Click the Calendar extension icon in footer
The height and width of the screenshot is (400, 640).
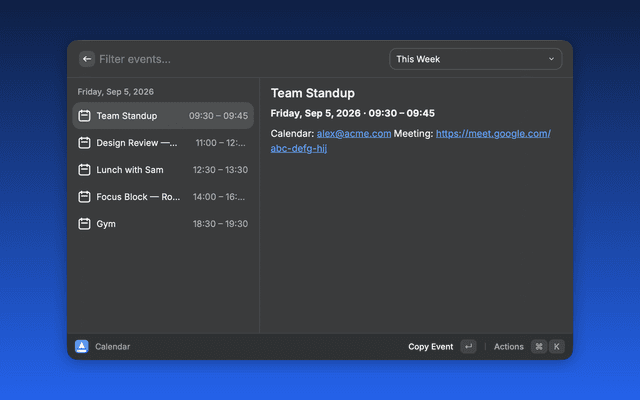point(82,347)
